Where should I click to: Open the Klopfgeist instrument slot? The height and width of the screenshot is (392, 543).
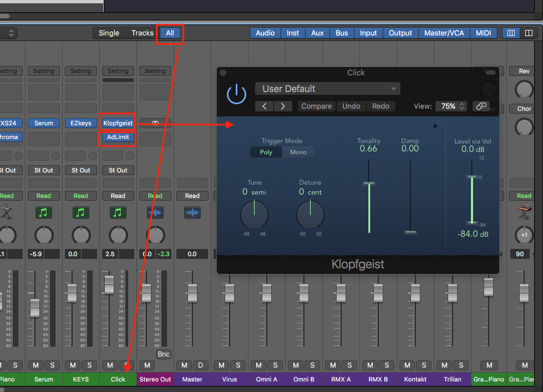(118, 123)
